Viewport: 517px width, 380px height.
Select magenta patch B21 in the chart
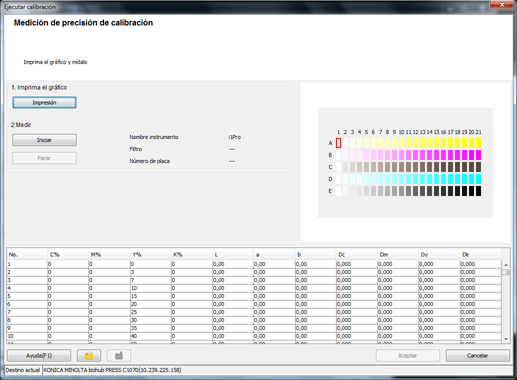point(478,155)
